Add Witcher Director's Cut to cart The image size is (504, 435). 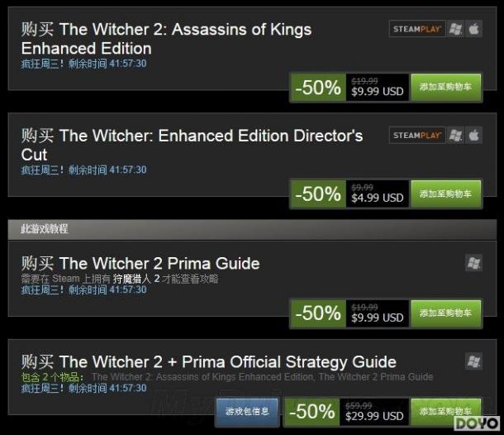445,194
